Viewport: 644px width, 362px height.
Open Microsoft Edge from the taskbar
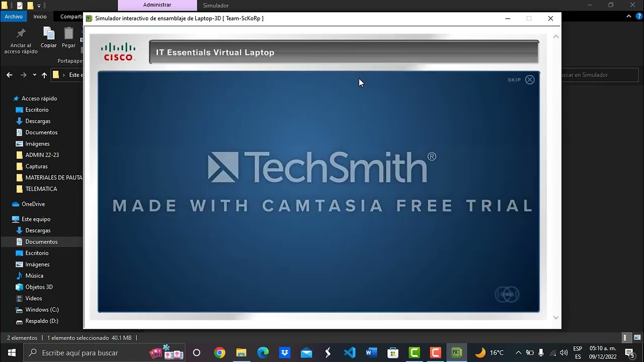click(263, 353)
